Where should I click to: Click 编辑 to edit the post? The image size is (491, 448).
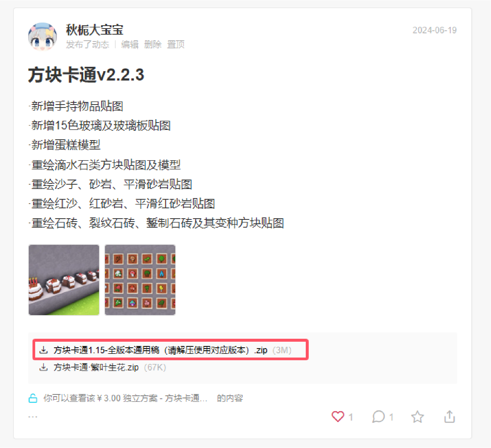[130, 44]
